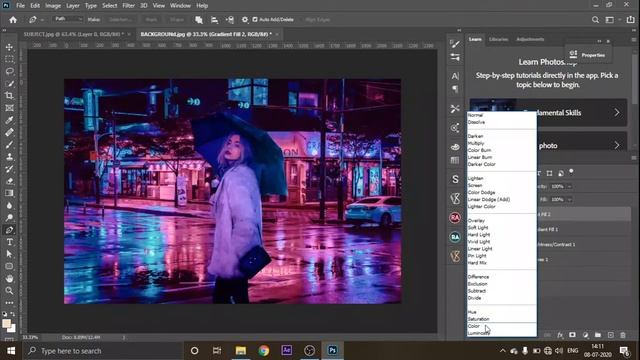Click the Share icon at top right
This screenshot has height=360, width=640.
pos(631,20)
